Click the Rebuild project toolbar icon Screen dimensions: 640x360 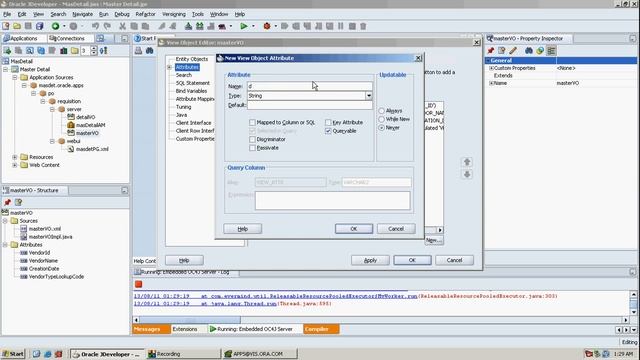(x=200, y=26)
